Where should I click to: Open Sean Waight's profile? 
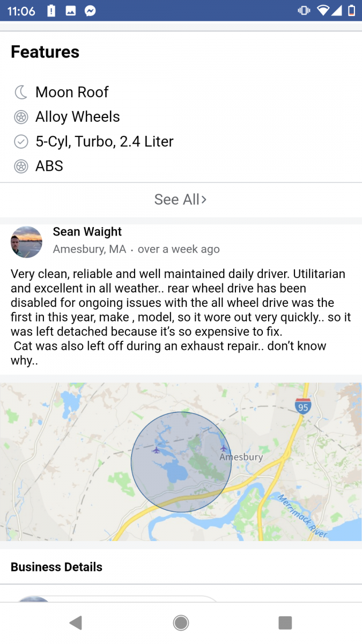(x=87, y=231)
